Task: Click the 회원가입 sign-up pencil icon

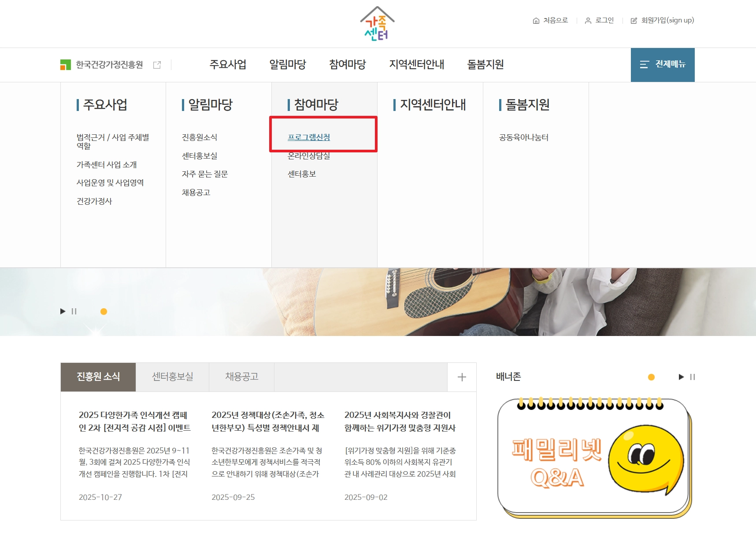Action: coord(634,20)
